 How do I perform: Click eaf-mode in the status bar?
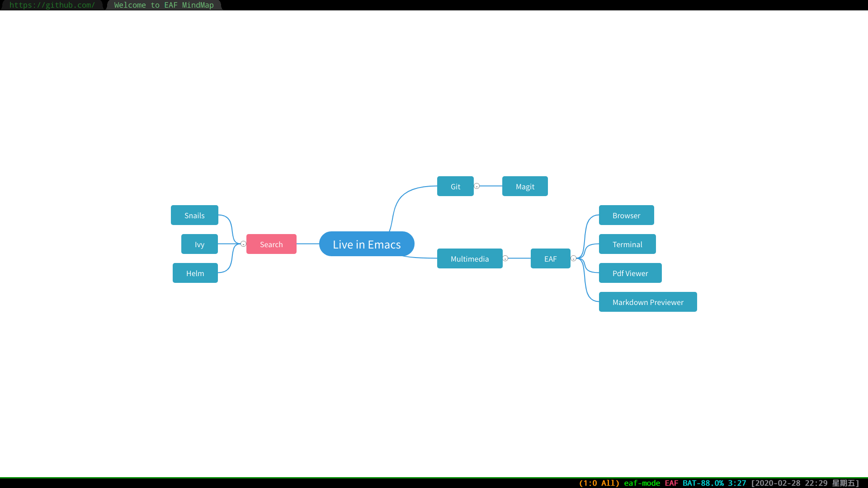(642, 483)
